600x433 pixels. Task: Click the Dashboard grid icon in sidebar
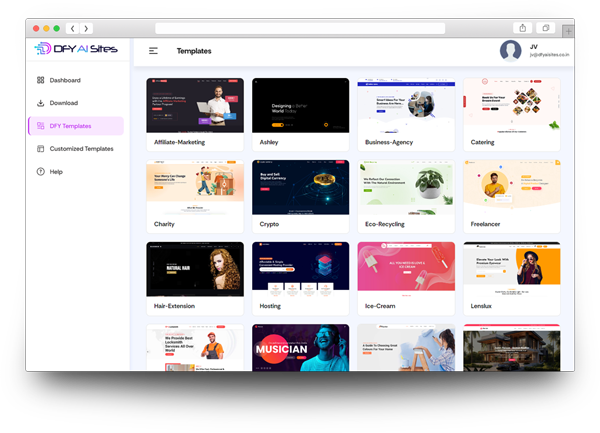click(x=40, y=80)
